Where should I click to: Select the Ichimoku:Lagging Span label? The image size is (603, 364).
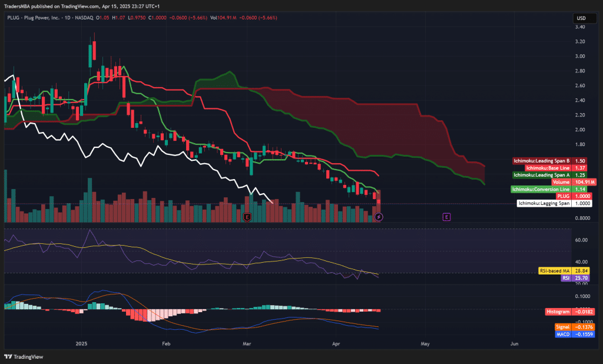pyautogui.click(x=544, y=204)
